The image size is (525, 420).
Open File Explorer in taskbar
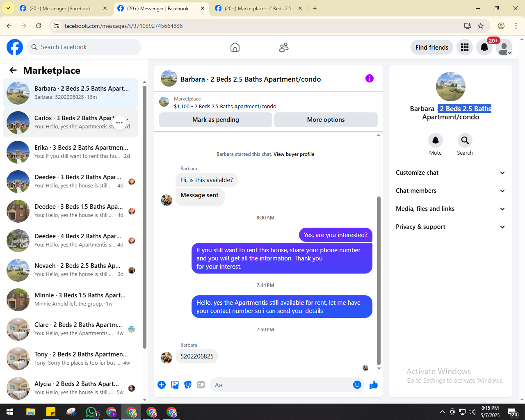click(x=31, y=412)
